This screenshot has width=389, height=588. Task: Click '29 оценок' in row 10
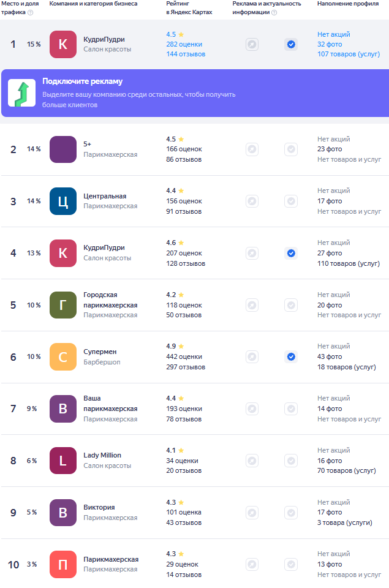[x=183, y=564]
